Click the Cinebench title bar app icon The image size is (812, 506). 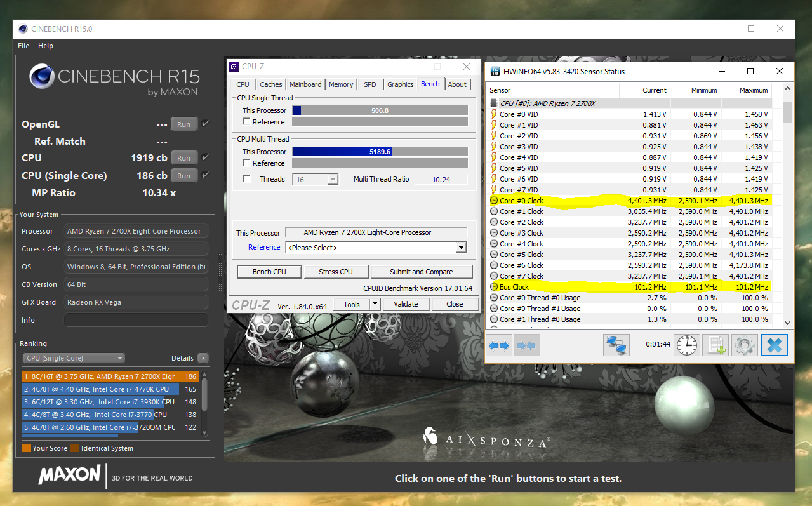[x=23, y=29]
